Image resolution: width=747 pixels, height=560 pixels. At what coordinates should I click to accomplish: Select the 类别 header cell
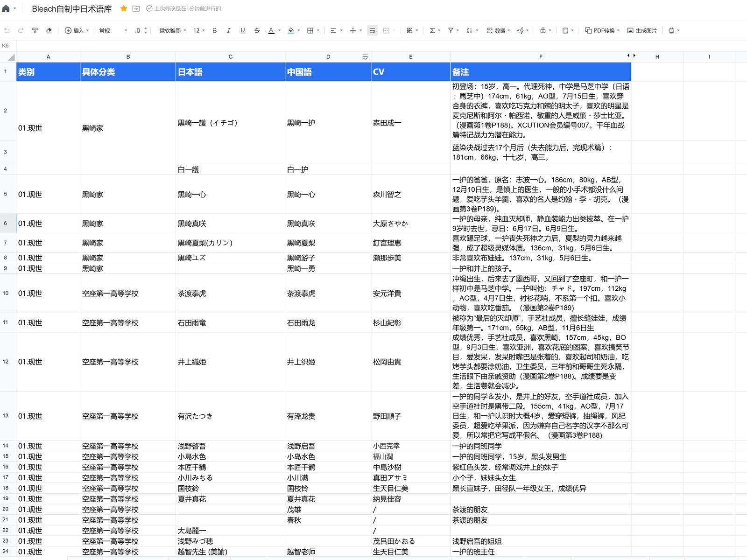tap(48, 72)
